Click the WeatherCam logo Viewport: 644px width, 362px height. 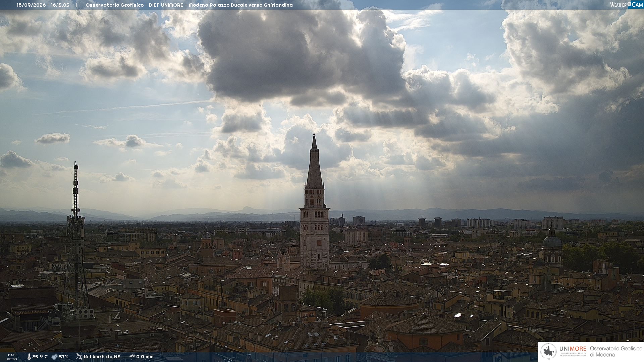[627, 4]
